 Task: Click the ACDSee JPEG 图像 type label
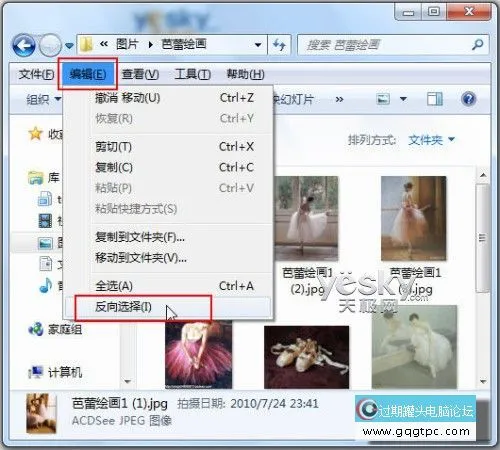click(x=122, y=421)
